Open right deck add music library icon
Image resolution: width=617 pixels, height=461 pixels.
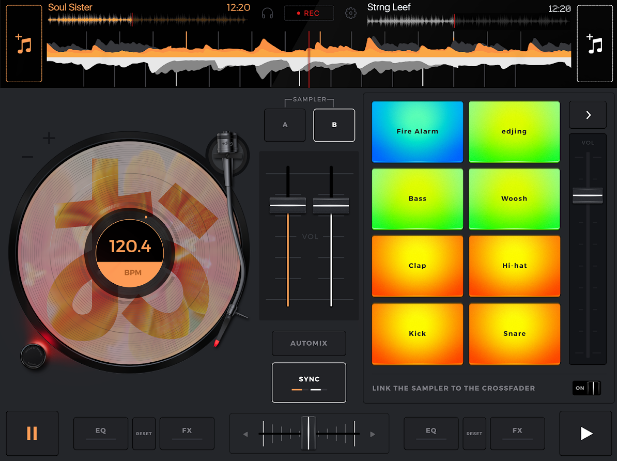pos(594,46)
